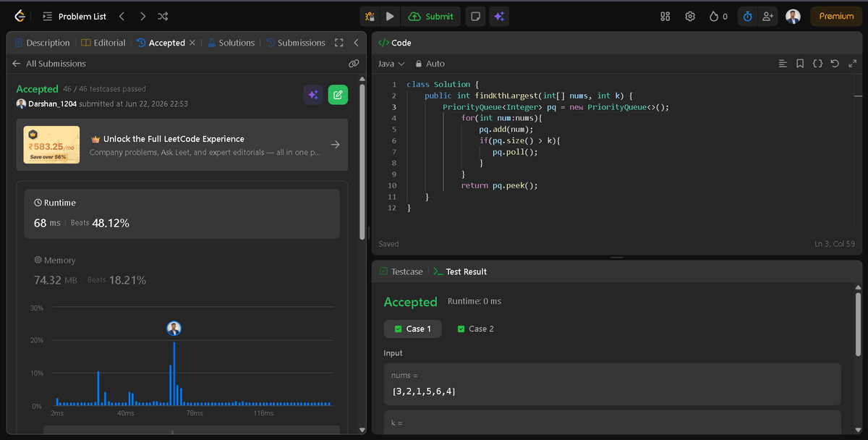
Task: Switch to the Solutions tab
Action: point(231,43)
